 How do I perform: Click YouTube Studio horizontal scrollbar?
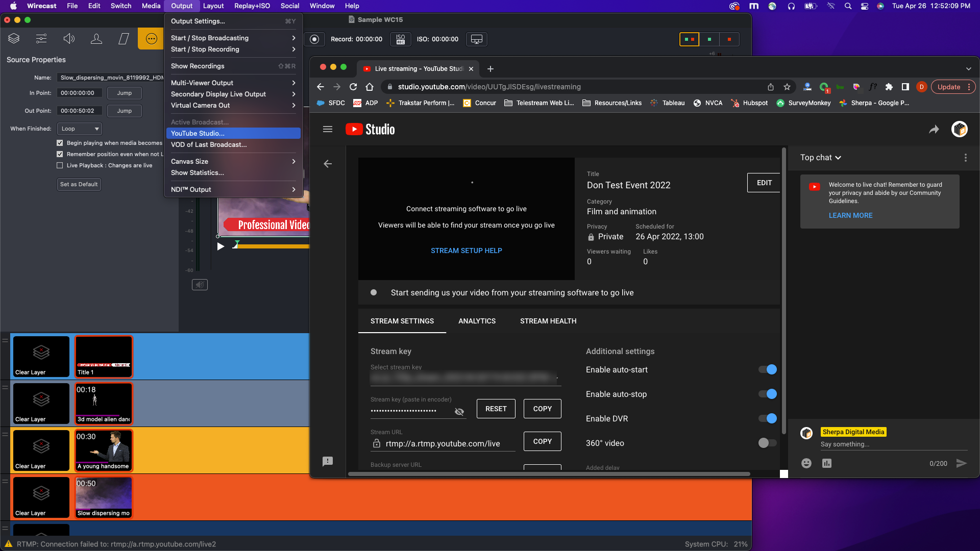tap(549, 474)
